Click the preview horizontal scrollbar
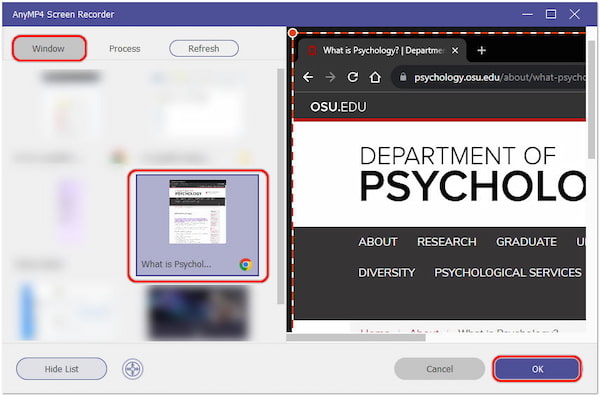The image size is (600, 396). click(x=355, y=337)
